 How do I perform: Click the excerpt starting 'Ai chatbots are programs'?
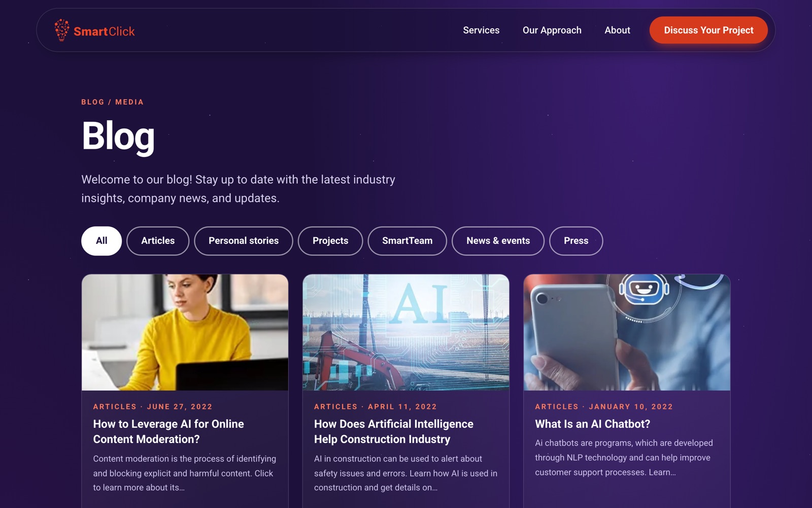[624, 458]
